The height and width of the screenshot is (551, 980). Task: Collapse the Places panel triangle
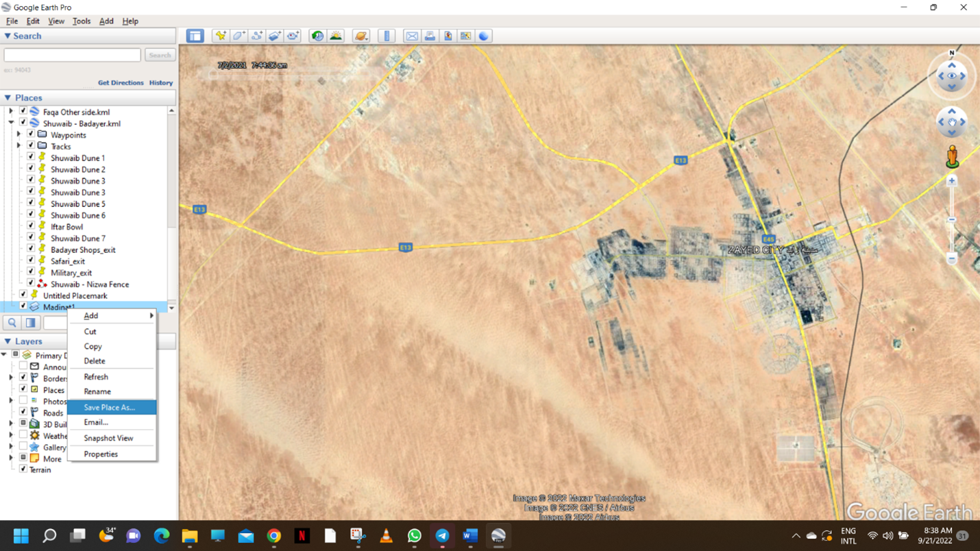[x=8, y=98]
